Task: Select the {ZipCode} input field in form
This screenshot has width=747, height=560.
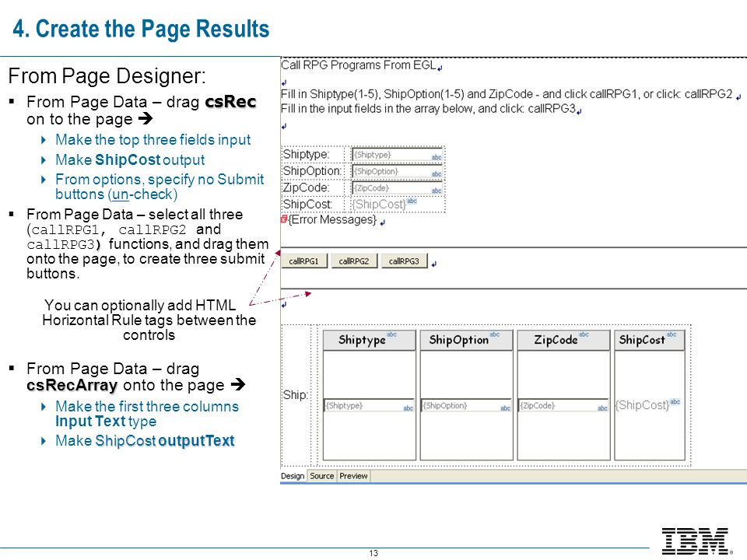Action: 398,188
